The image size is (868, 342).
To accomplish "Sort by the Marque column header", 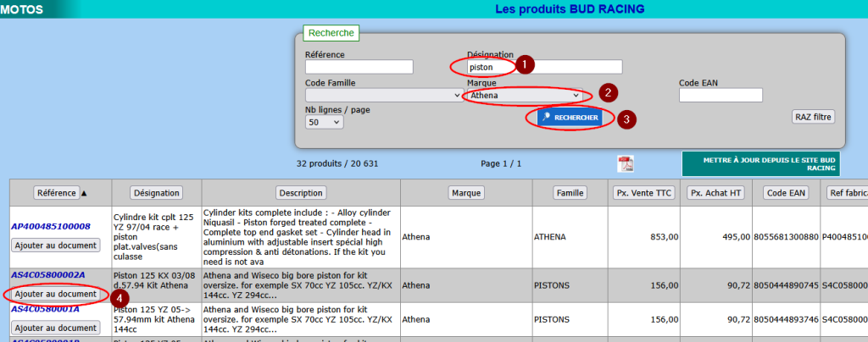I will click(466, 193).
